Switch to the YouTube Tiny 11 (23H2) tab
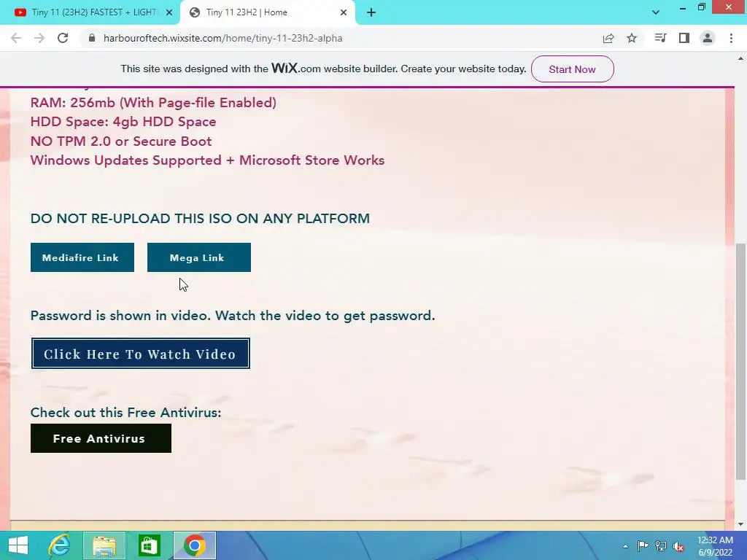The image size is (747, 560). tap(90, 12)
